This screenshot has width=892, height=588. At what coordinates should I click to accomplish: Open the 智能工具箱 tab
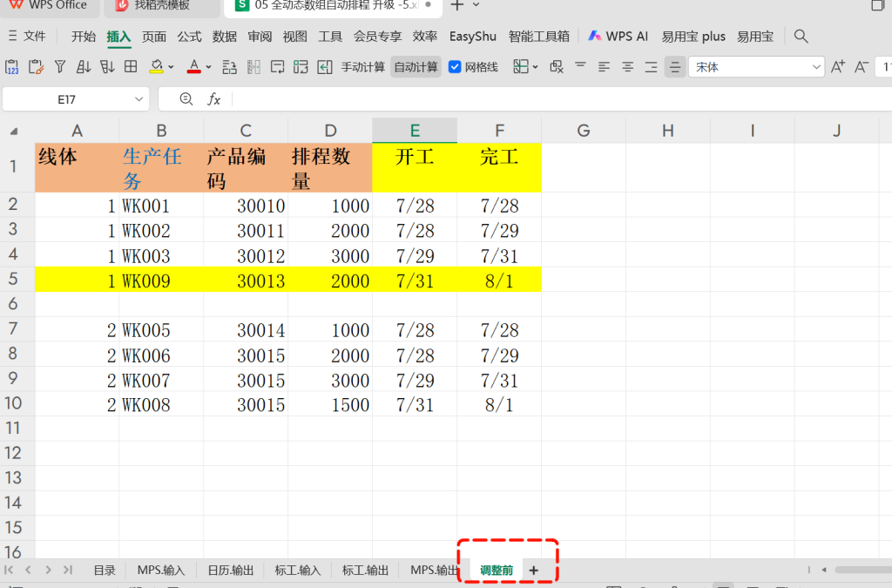tap(538, 37)
